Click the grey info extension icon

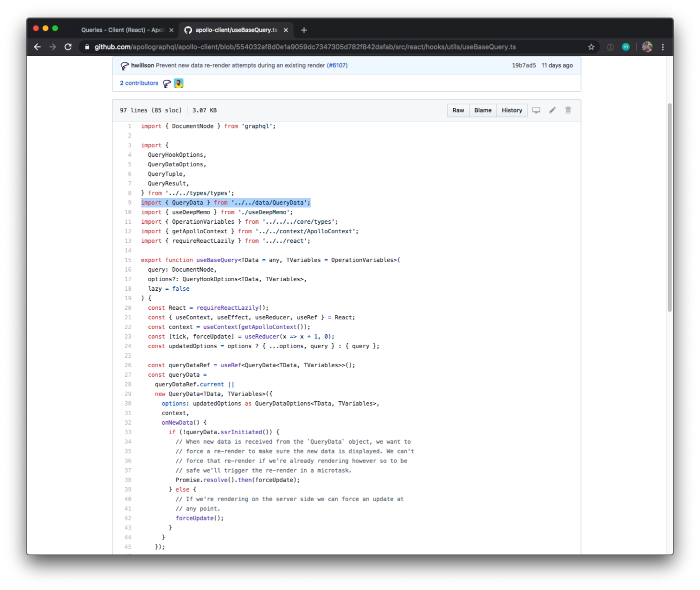pos(610,47)
